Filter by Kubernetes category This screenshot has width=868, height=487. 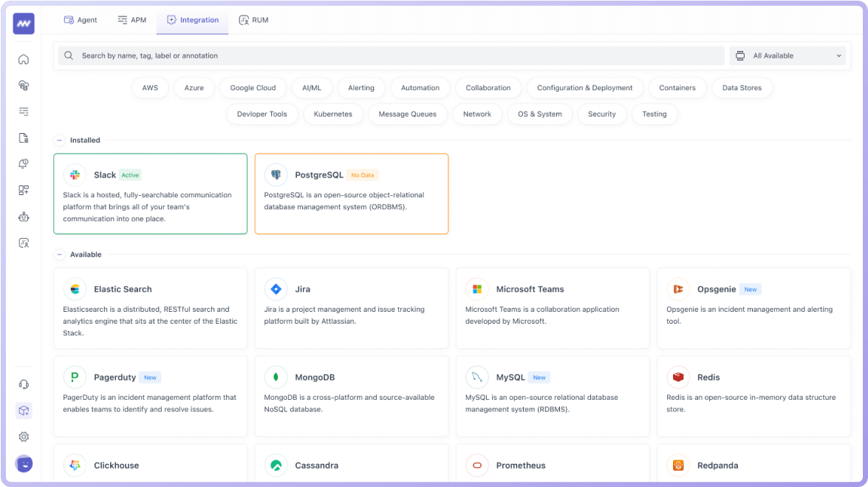[332, 115]
